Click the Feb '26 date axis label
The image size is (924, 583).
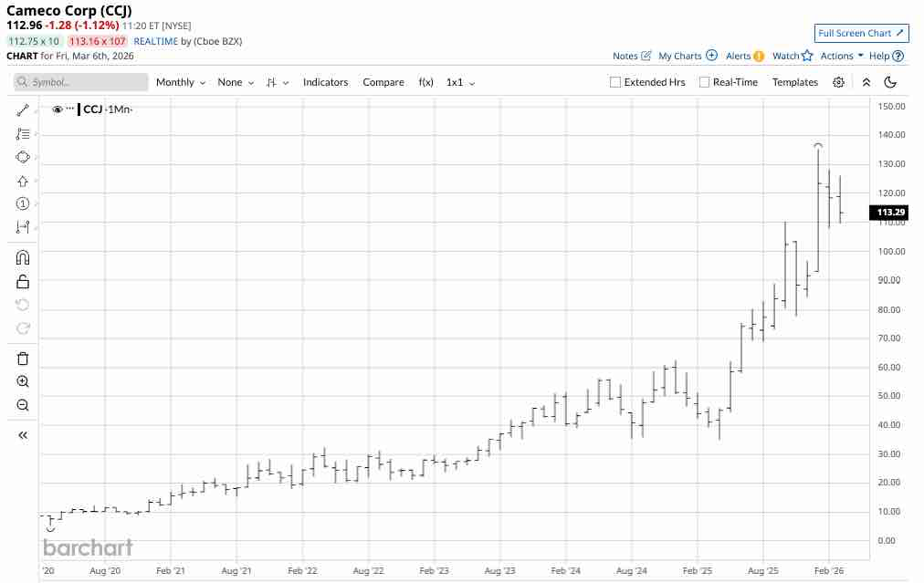(828, 570)
